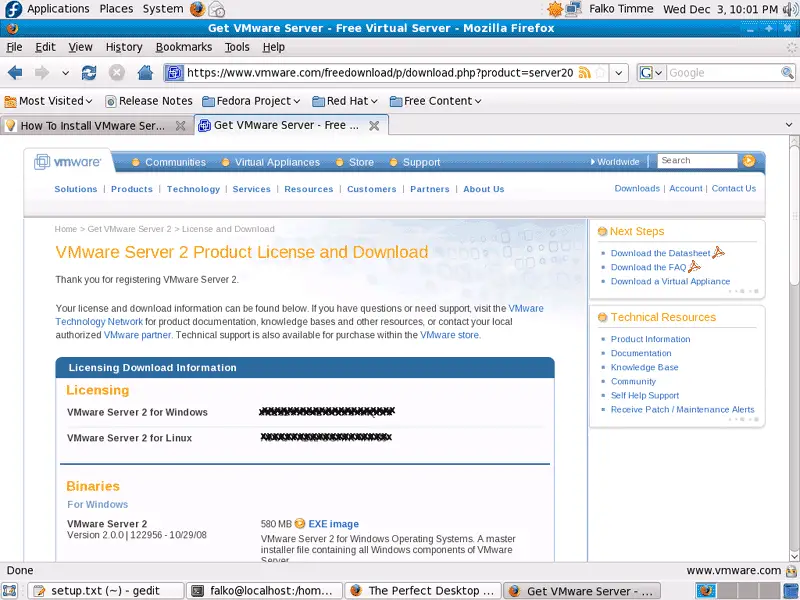Click the site identity icon in address bar
The width and height of the screenshot is (800, 600).
173,73
